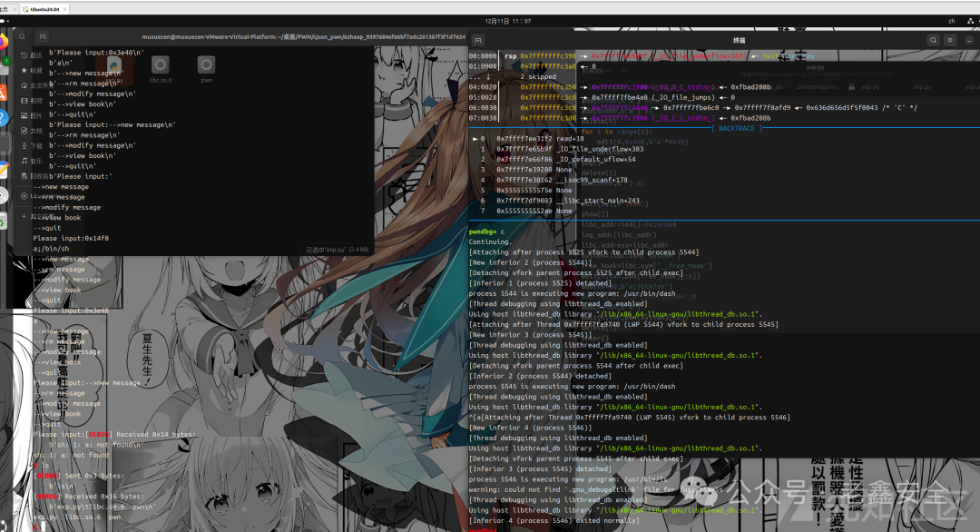Click backtrace frame _IO_default_uflow+54
980x532 pixels.
click(557, 160)
